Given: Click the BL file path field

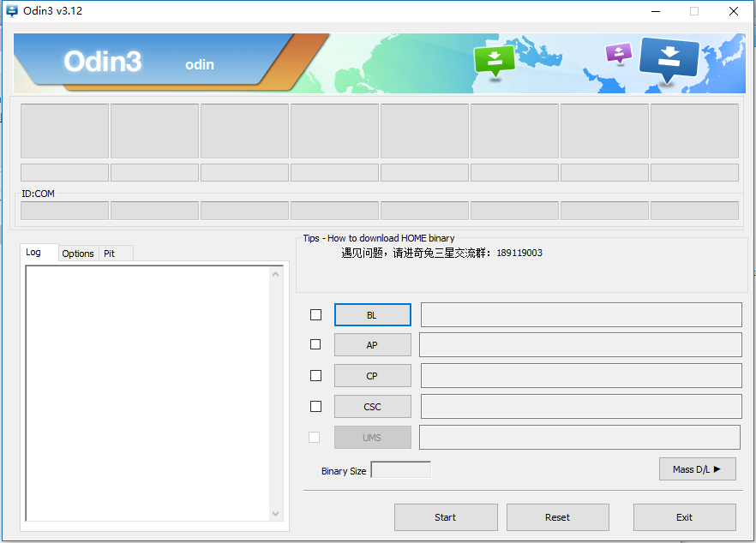Looking at the screenshot, I should (580, 315).
